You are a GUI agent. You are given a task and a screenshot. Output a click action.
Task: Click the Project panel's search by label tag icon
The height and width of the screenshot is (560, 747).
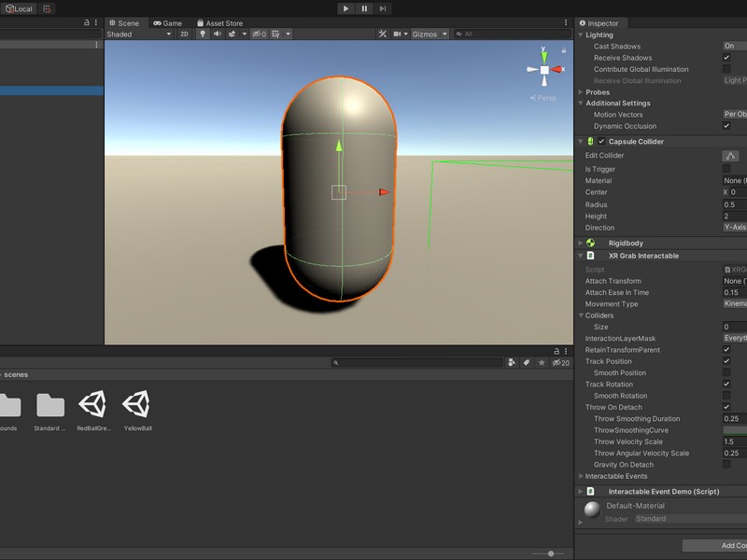click(527, 362)
